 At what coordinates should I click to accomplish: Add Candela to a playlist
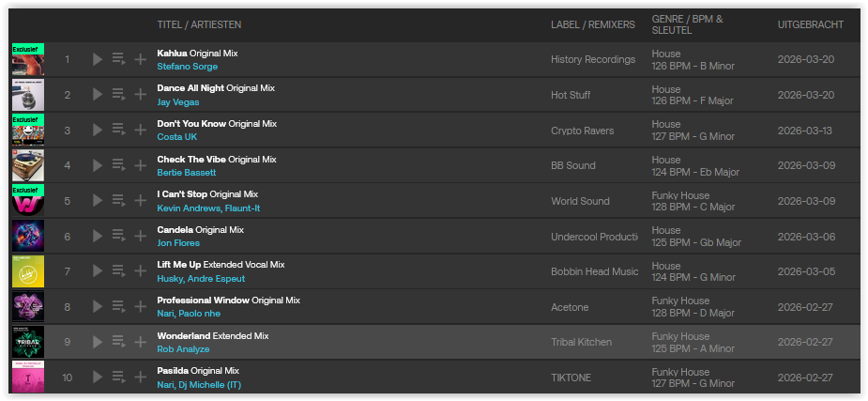click(x=141, y=237)
